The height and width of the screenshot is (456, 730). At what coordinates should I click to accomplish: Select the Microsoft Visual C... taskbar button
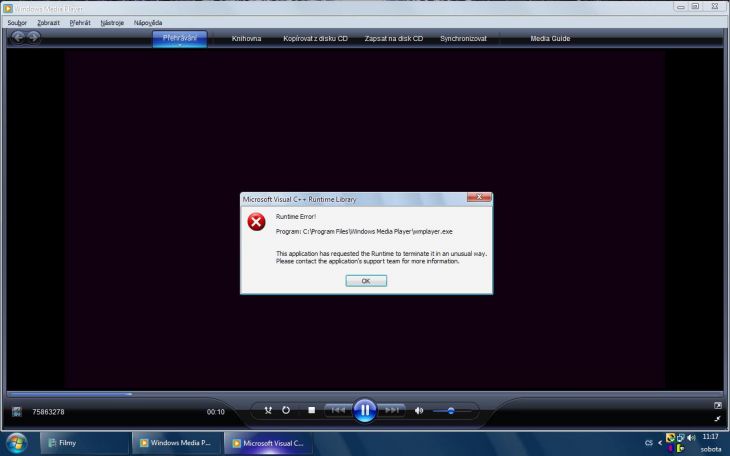tap(268, 443)
